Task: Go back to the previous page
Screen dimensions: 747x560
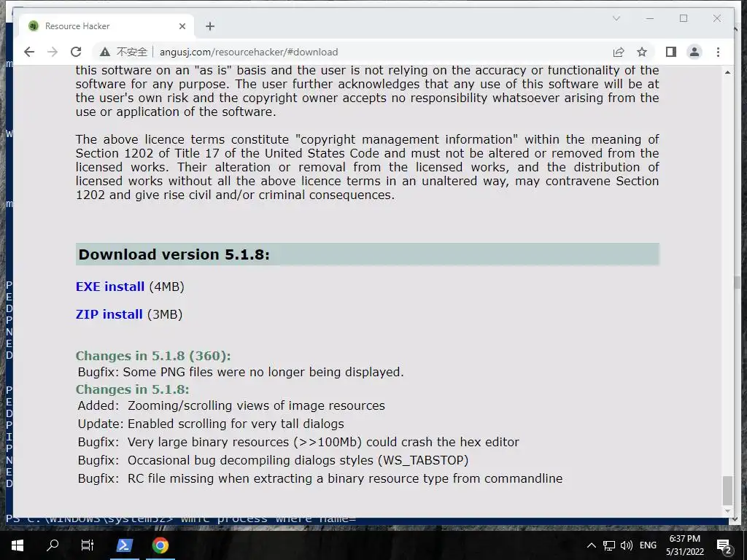Action: (29, 52)
